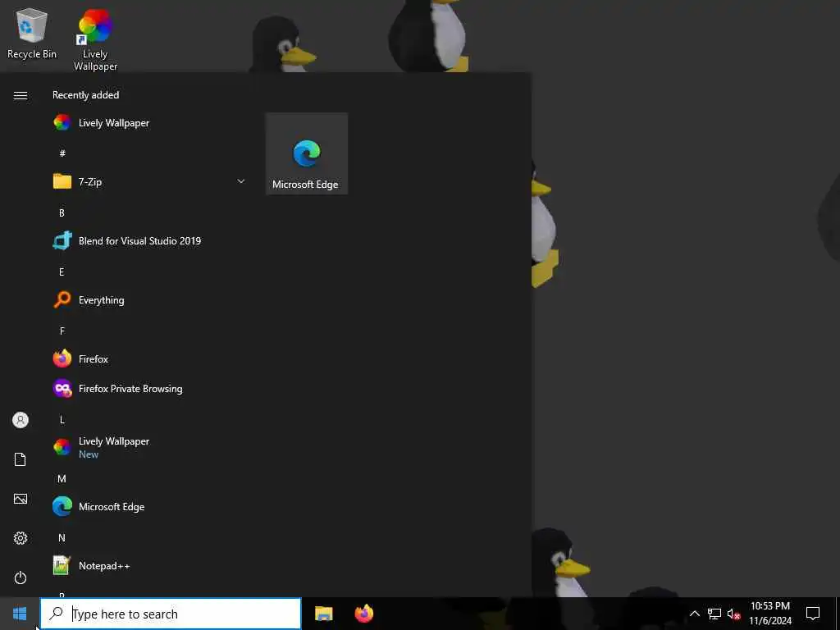This screenshot has height=630, width=840.
Task: Open the 7-Zip folder entry
Action: [150, 181]
